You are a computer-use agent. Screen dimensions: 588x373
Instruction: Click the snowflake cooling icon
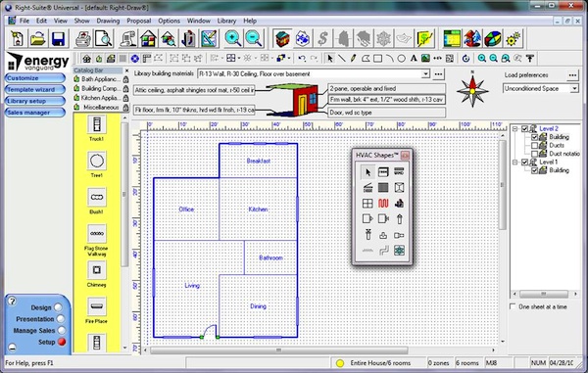(x=384, y=38)
